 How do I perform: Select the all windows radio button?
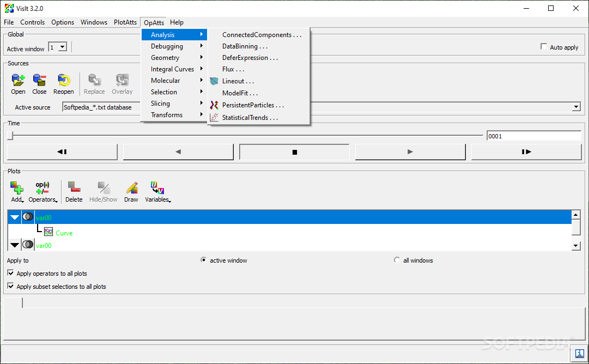pyautogui.click(x=397, y=260)
